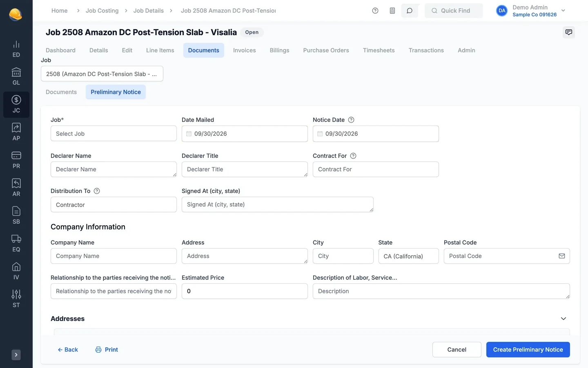Open the Select Job dropdown
Viewport: 588px width, 368px height.
pos(114,134)
